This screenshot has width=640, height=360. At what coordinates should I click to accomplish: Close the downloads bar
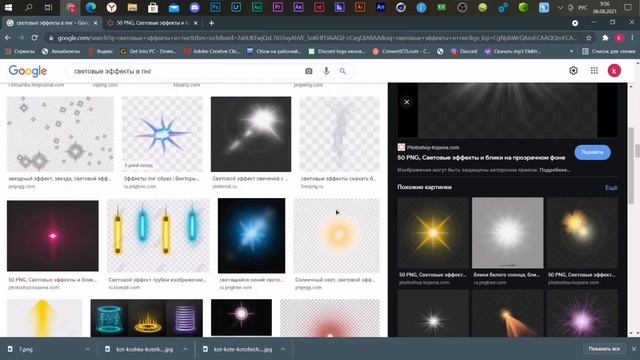click(x=634, y=349)
